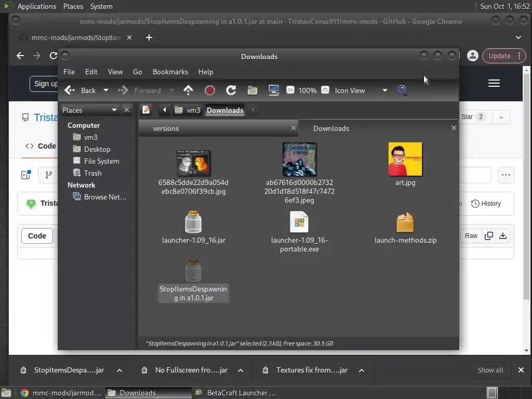Close the versions tab

(294, 128)
